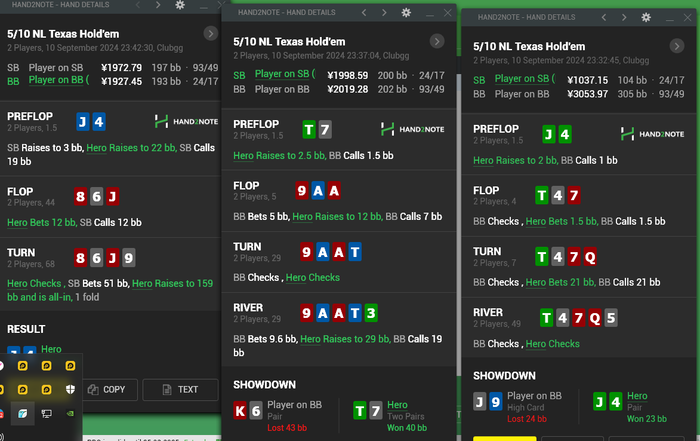700x441 pixels.
Task: Click 'Hero Raises to 2 bb' link
Action: click(515, 160)
